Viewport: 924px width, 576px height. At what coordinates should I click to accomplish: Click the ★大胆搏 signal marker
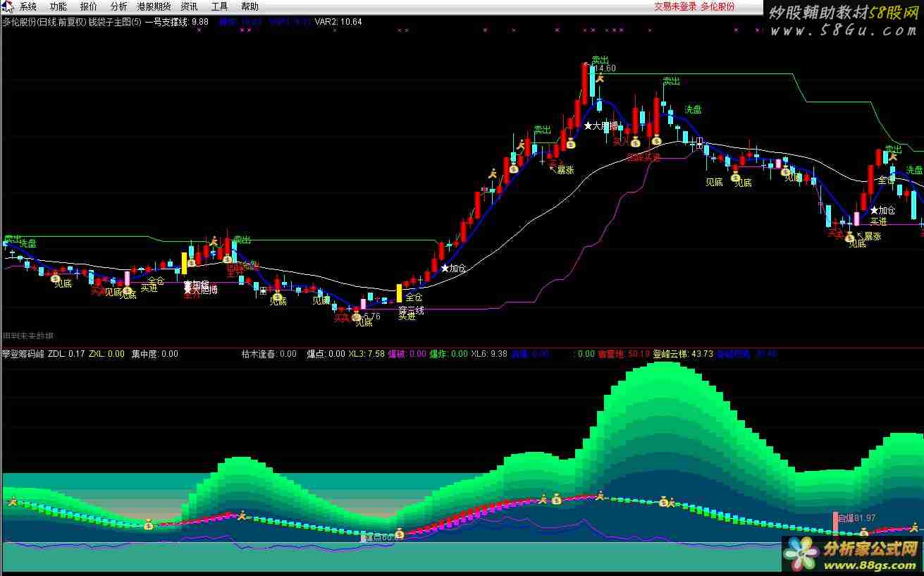click(600, 126)
